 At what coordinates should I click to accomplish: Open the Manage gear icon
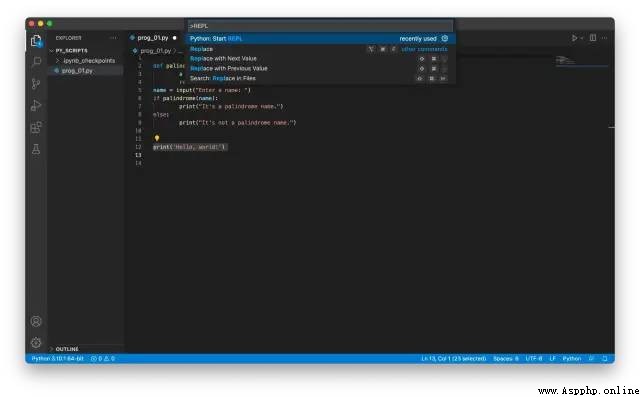pyautogui.click(x=36, y=343)
